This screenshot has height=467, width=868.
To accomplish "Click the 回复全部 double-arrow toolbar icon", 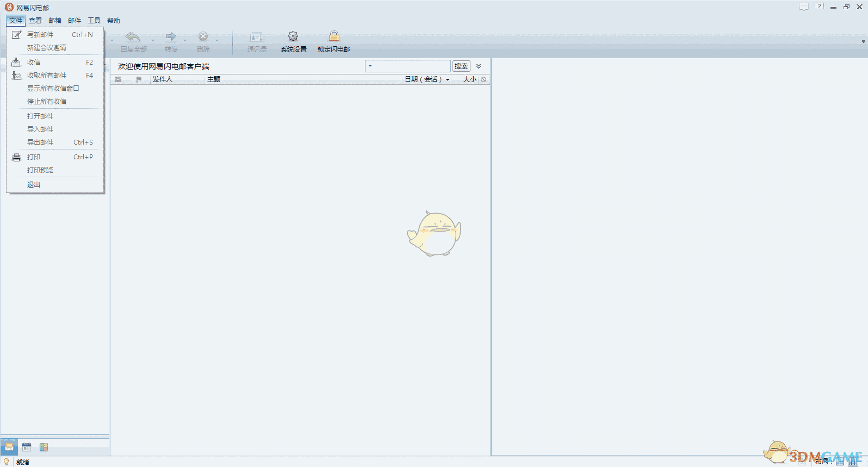I will [133, 37].
